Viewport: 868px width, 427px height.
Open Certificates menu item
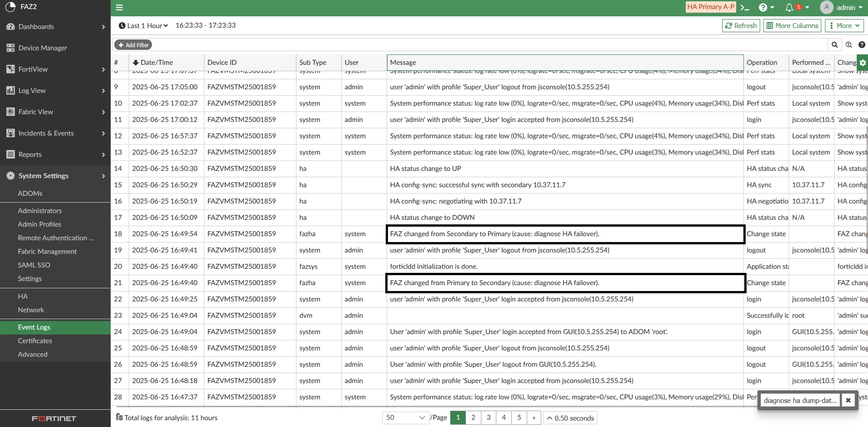click(x=35, y=341)
